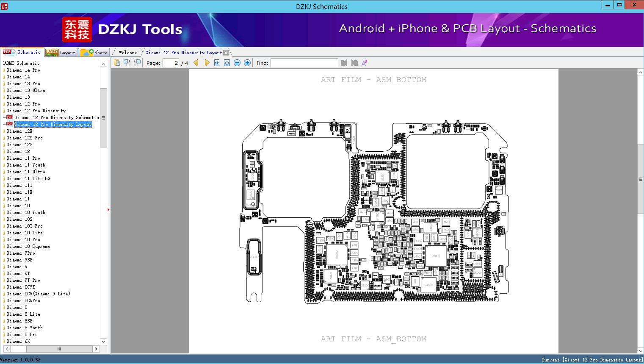Viewport: 644px width, 364px height.
Task: Expand the Xiaomi 10 Lite tree folder
Action: (25, 233)
